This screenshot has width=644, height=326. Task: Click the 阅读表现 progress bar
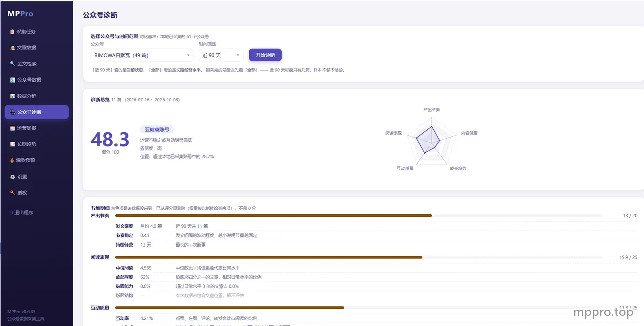click(x=359, y=257)
